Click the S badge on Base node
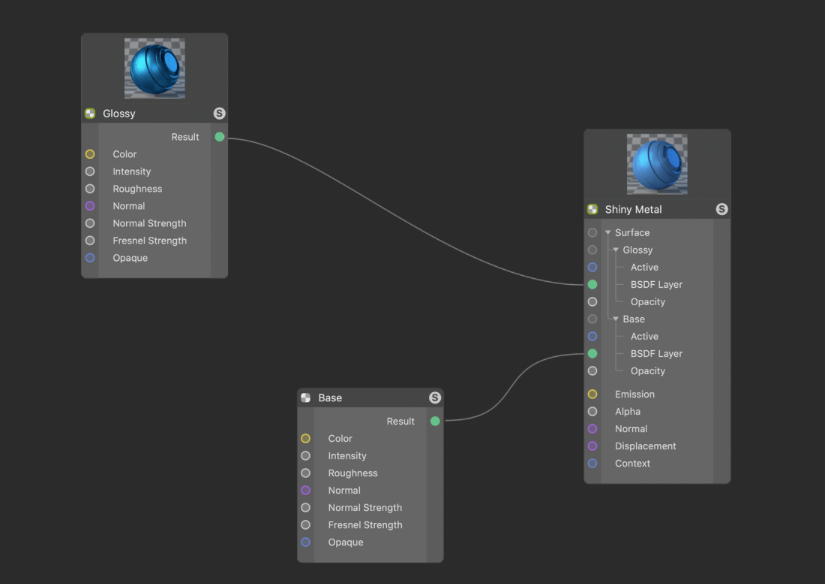Viewport: 825px width, 584px height. click(435, 398)
